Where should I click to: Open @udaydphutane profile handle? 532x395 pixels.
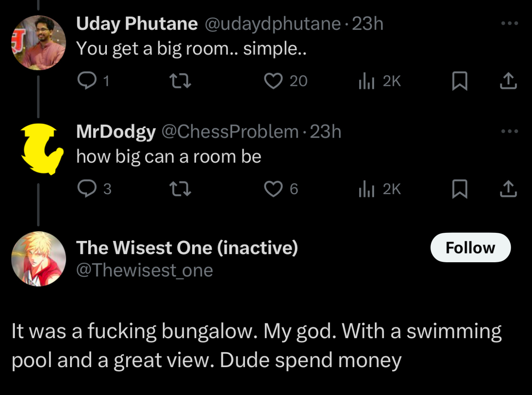click(273, 23)
